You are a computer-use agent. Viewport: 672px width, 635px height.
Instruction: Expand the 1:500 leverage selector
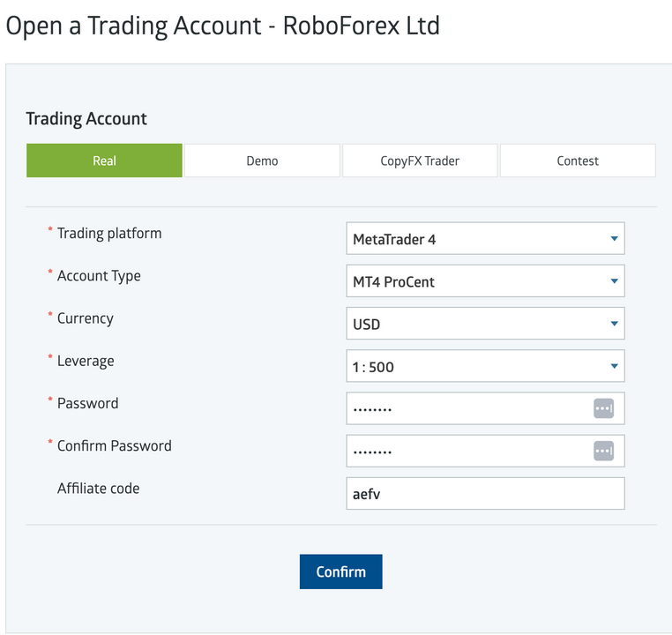click(x=485, y=365)
